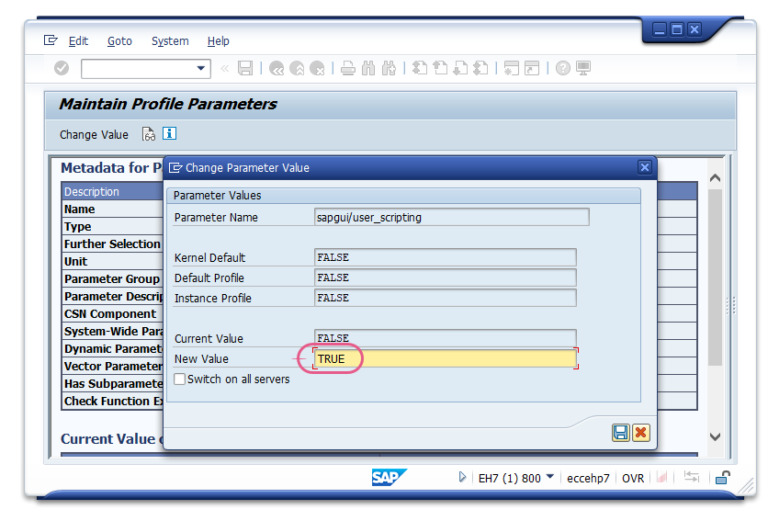The width and height of the screenshot is (768, 521).
Task: Click the Parameter Group row
Action: point(112,279)
